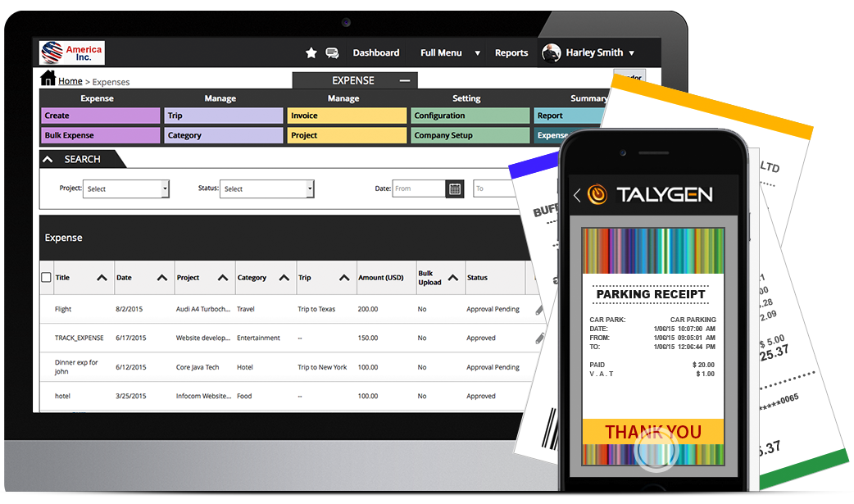Click the 200.00 amount cell

(x=368, y=309)
